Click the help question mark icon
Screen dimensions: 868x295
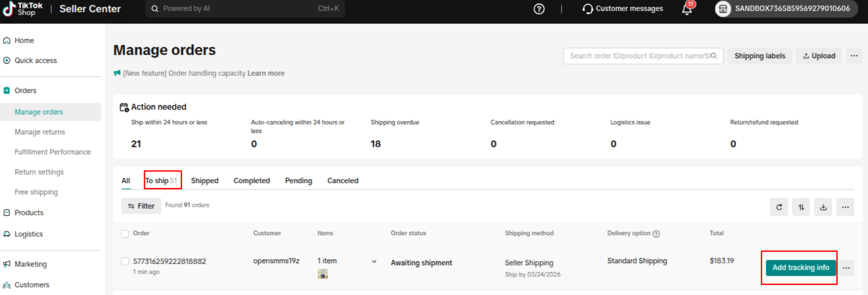539,9
